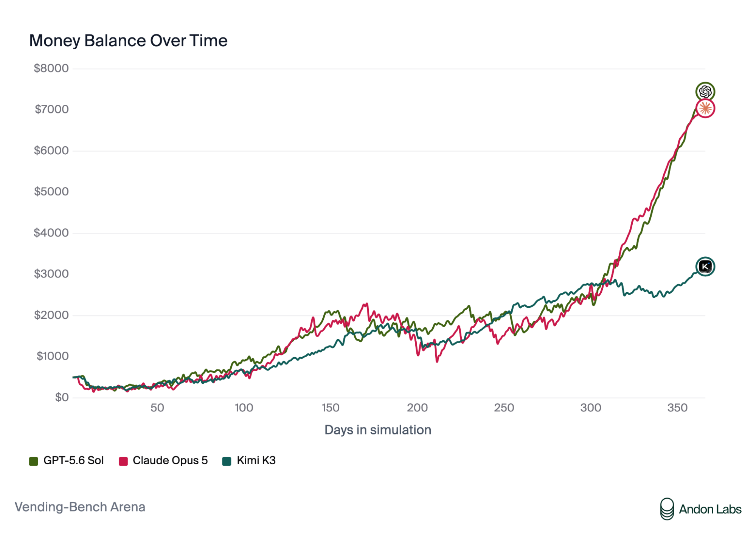Click the Vending-Bench Arena label
This screenshot has height=535, width=756.
[80, 507]
